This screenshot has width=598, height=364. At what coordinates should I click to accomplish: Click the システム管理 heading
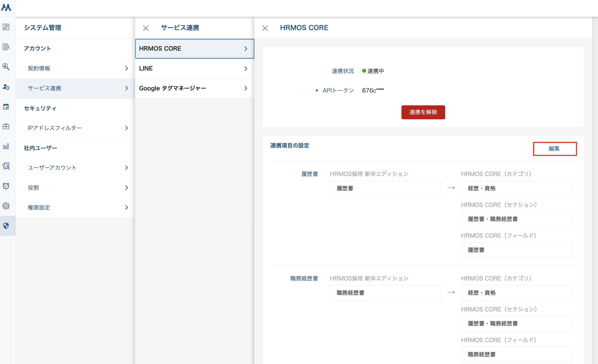point(42,28)
